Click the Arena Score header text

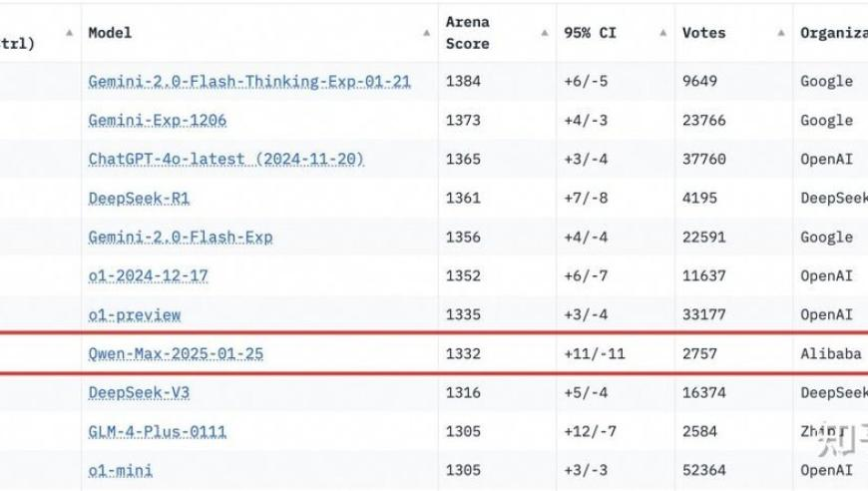(x=468, y=33)
